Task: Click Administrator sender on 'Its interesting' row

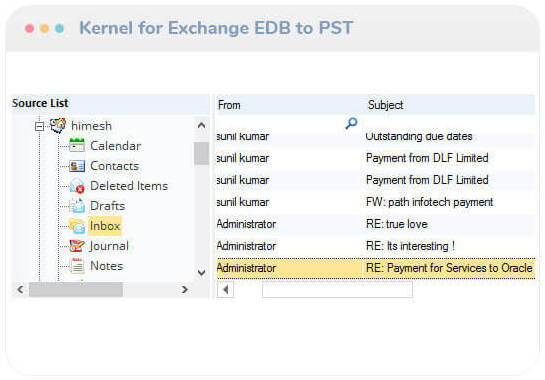Action: click(246, 246)
